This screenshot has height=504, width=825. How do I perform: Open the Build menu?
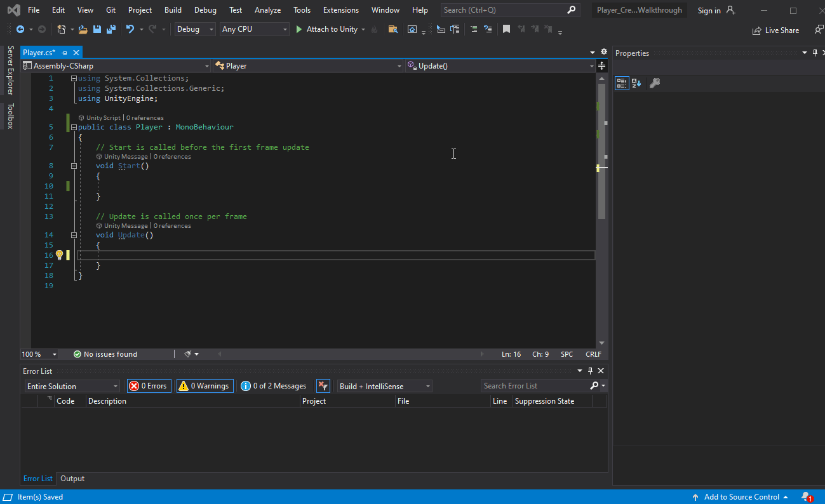point(173,10)
